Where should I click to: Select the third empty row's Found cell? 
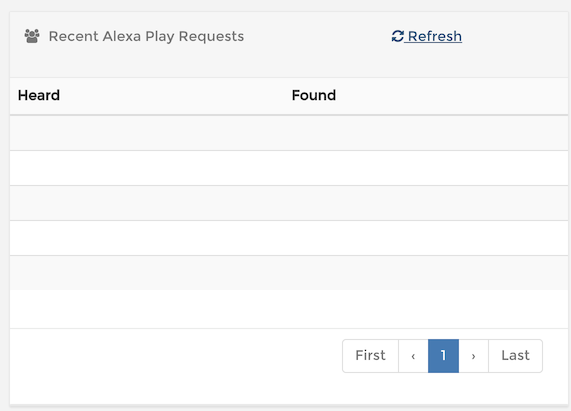tap(426, 203)
